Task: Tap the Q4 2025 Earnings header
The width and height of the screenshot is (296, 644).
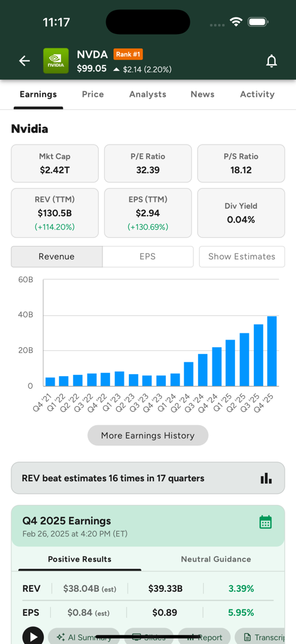Action: (x=148, y=526)
